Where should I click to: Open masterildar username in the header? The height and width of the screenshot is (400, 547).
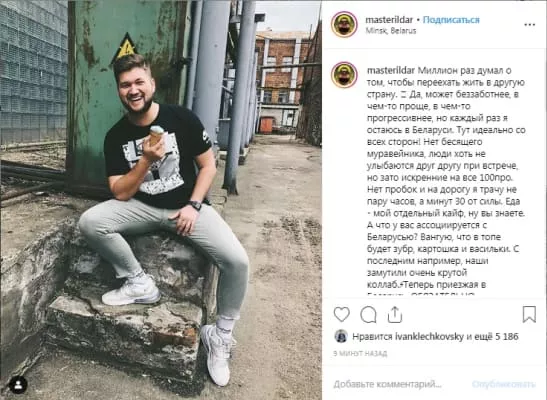[x=389, y=20]
